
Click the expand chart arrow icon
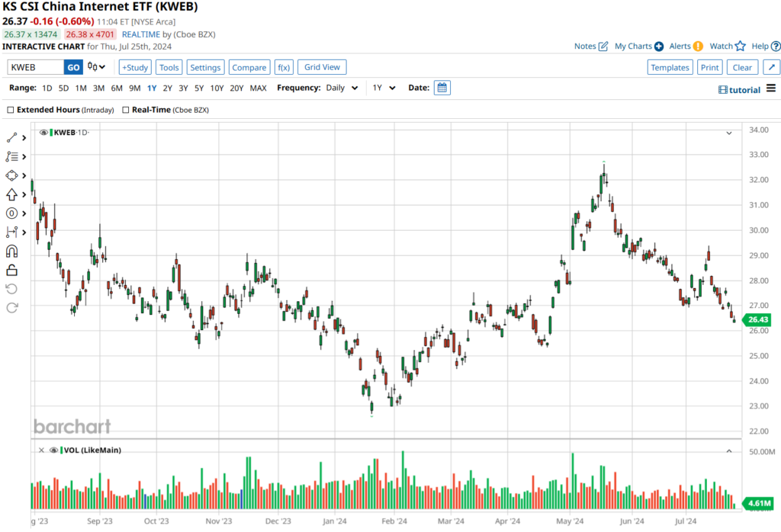click(x=770, y=67)
